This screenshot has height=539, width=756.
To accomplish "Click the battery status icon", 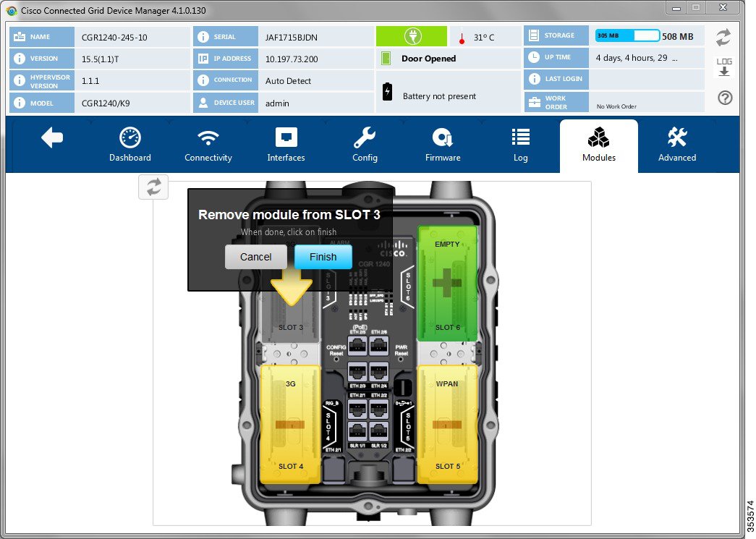I will coord(387,91).
